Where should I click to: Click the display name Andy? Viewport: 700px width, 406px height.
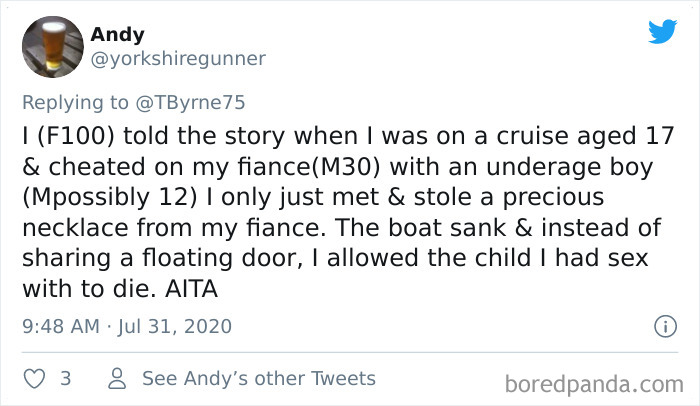pos(117,35)
